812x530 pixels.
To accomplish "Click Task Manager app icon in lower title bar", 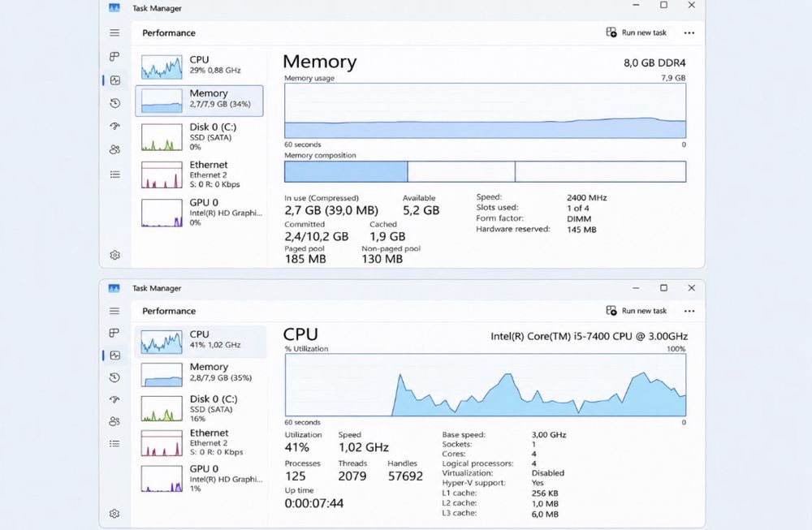I will 114,288.
